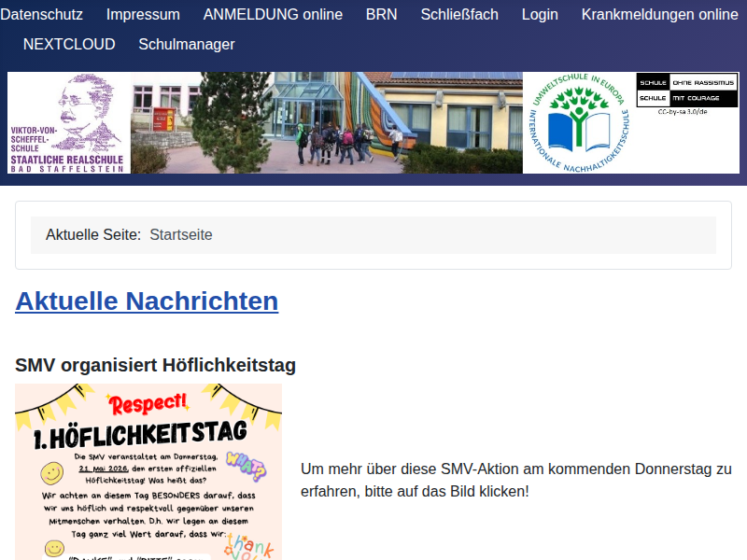747x560 pixels.
Task: Open the Schließfach page
Action: click(x=459, y=14)
